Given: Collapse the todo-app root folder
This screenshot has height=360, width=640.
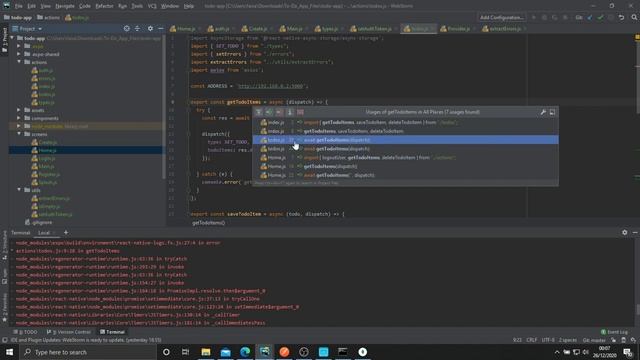Looking at the screenshot, I should [x=12, y=38].
